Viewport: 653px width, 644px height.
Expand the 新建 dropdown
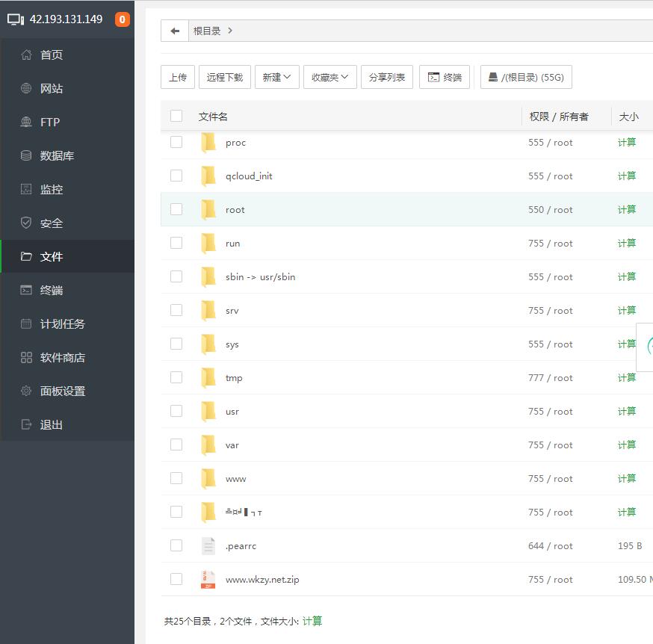click(x=276, y=77)
